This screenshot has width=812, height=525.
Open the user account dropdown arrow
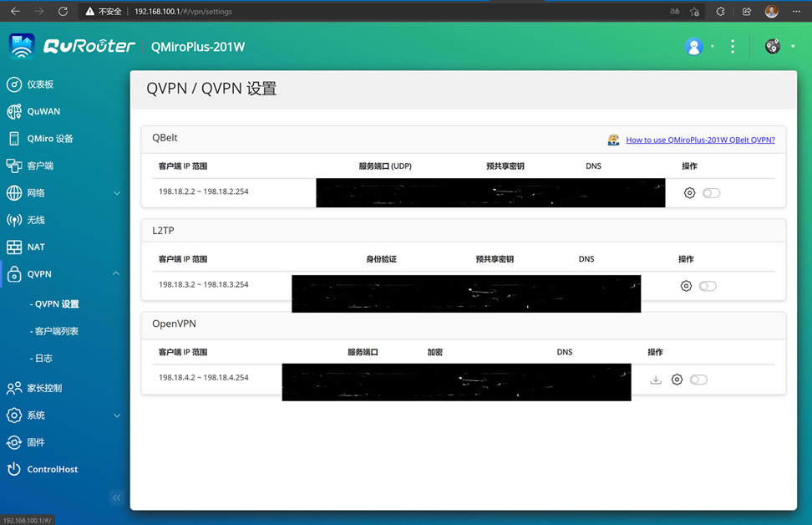coord(713,47)
